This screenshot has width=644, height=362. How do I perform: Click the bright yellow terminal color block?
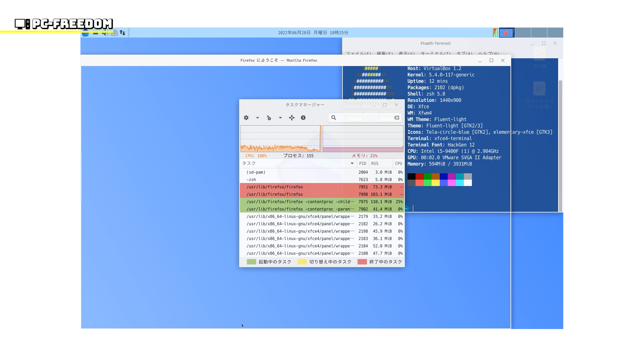(435, 183)
